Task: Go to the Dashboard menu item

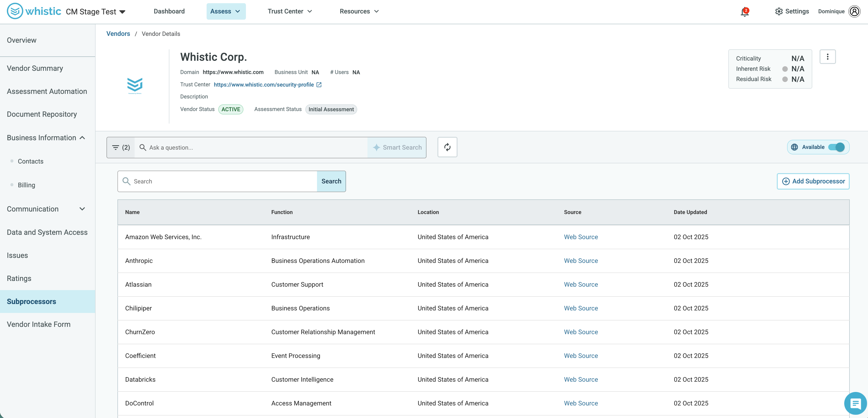Action: coord(169,11)
